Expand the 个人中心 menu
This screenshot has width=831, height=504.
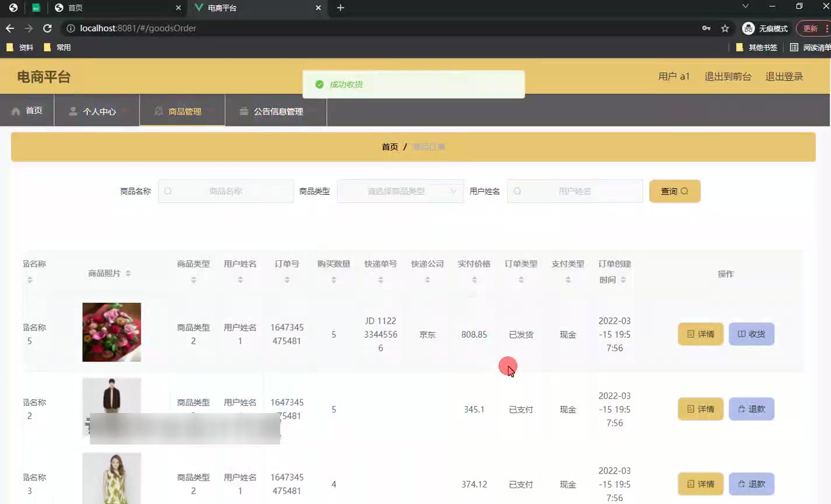[x=97, y=111]
